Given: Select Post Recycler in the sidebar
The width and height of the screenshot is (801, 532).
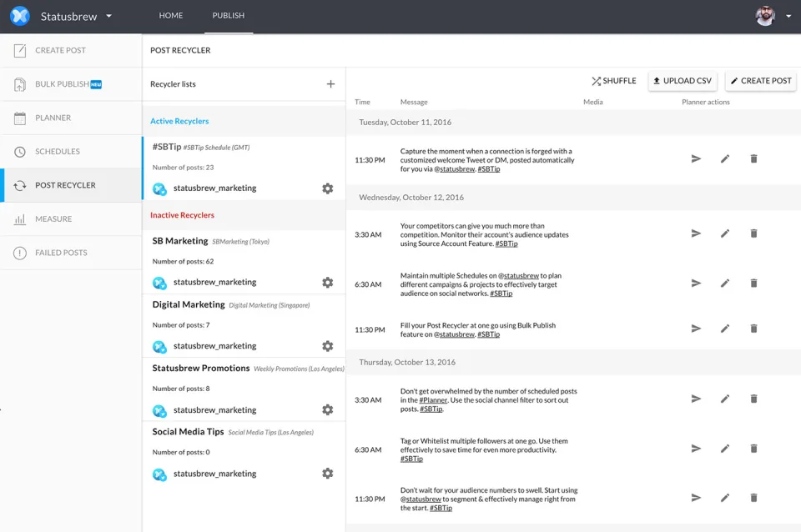Looking at the screenshot, I should pyautogui.click(x=71, y=185).
